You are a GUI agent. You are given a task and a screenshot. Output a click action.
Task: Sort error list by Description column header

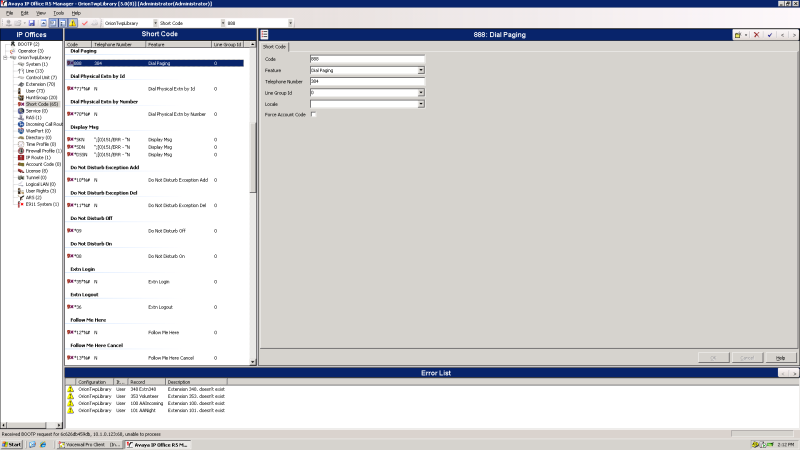pyautogui.click(x=196, y=382)
